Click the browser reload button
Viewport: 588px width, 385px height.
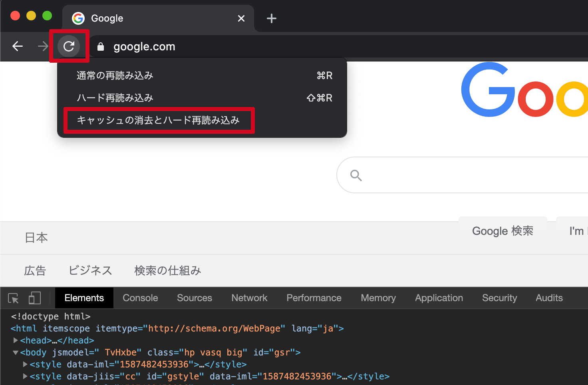[x=69, y=46]
